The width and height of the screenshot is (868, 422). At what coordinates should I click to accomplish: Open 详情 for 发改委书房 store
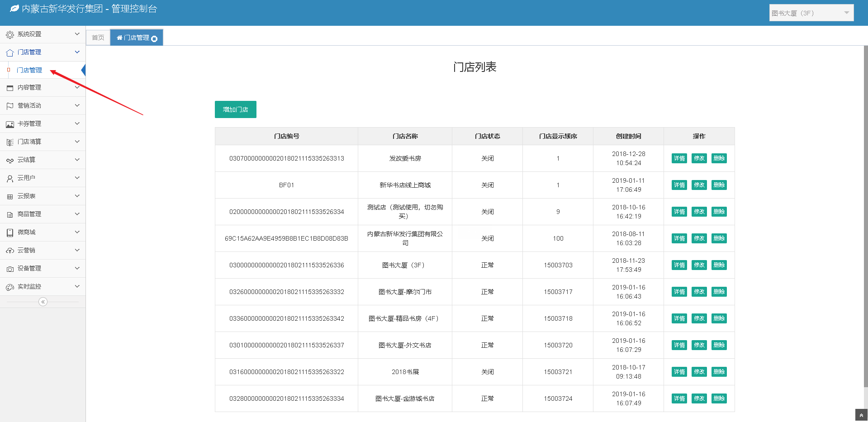pyautogui.click(x=679, y=158)
